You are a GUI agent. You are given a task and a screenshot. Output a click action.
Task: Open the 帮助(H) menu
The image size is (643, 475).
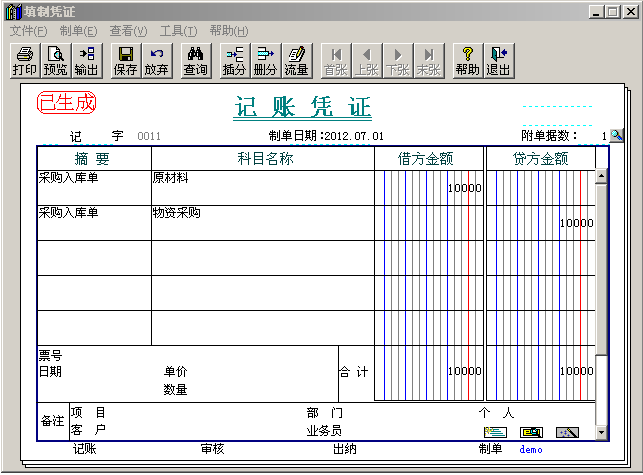tap(229, 31)
